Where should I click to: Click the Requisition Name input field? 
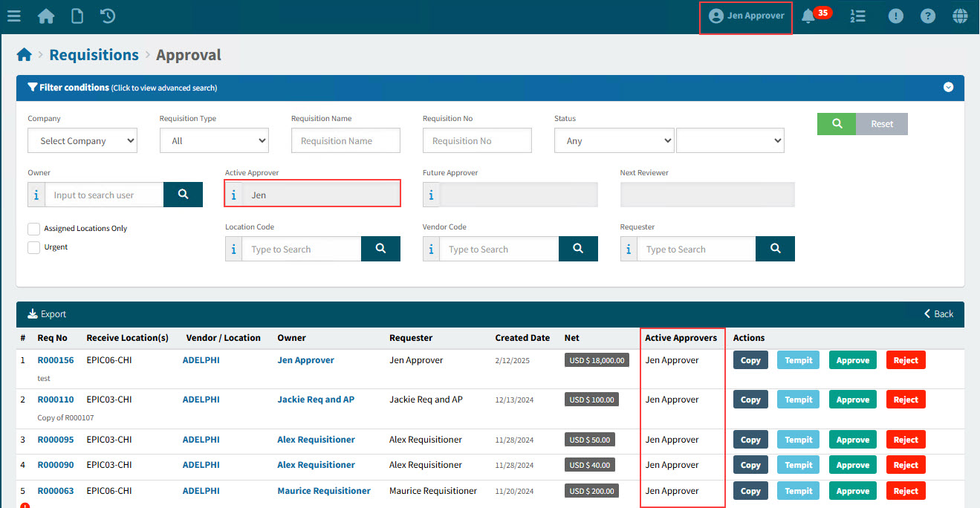click(345, 141)
